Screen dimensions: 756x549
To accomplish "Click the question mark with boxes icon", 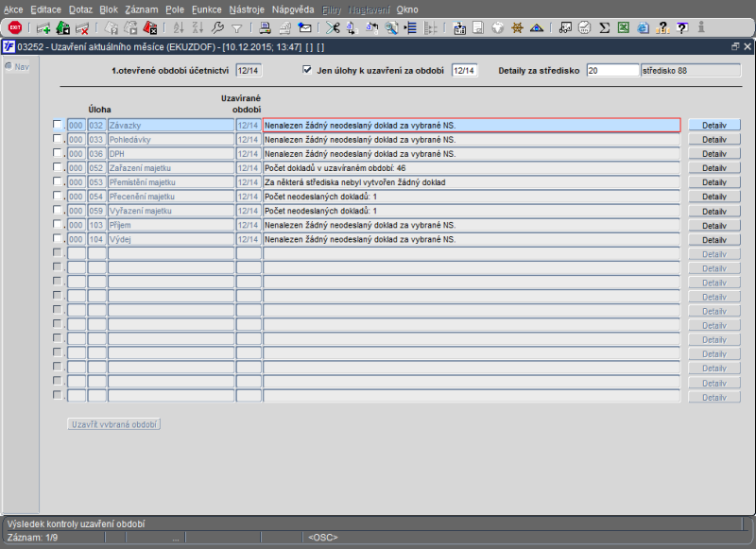I will (662, 28).
